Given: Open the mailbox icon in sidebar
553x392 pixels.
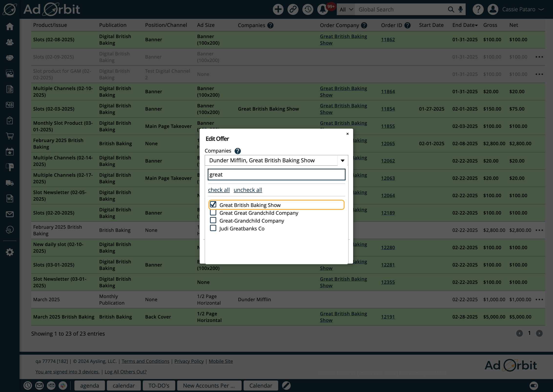Looking at the screenshot, I should coord(10,167).
